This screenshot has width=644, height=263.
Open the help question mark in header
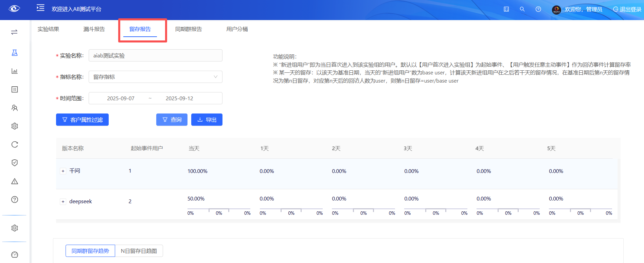[538, 9]
